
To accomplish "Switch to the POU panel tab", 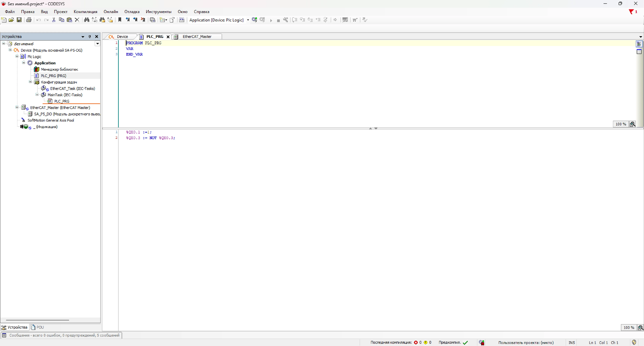I will point(38,327).
